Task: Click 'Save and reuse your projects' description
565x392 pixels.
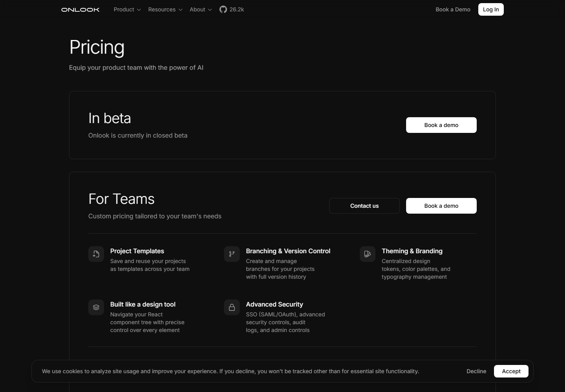Action: pyautogui.click(x=150, y=265)
